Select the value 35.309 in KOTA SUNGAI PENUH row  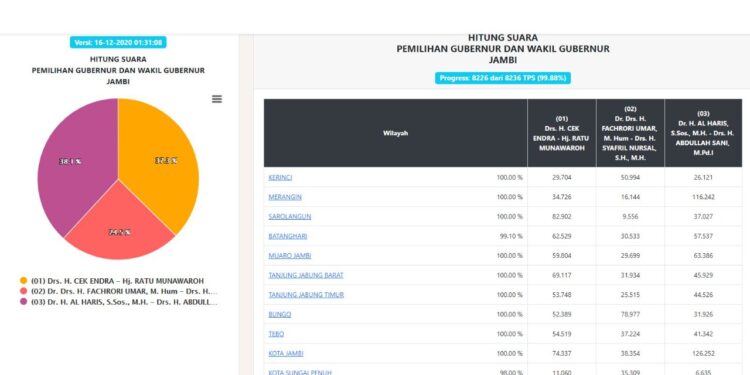pos(630,372)
